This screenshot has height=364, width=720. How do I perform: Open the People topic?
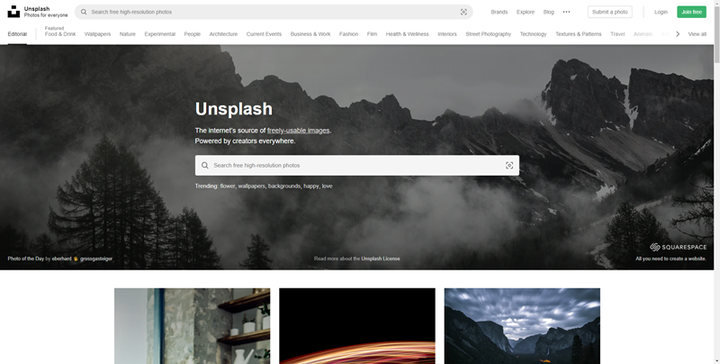[192, 34]
